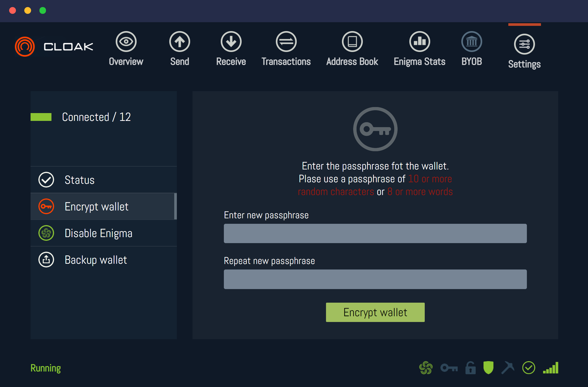Click the green Enigma swirl sidebar icon

click(46, 233)
